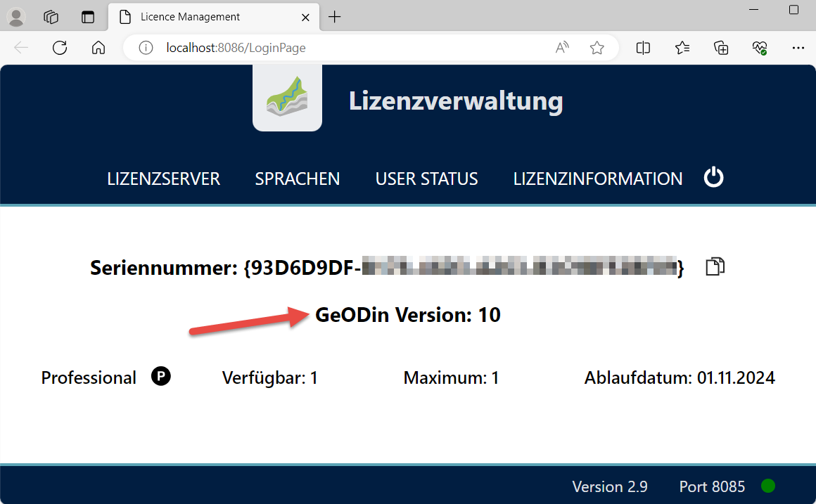816x504 pixels.
Task: Click the Ablaufdatum: 01.11.2024 text
Action: tap(680, 377)
